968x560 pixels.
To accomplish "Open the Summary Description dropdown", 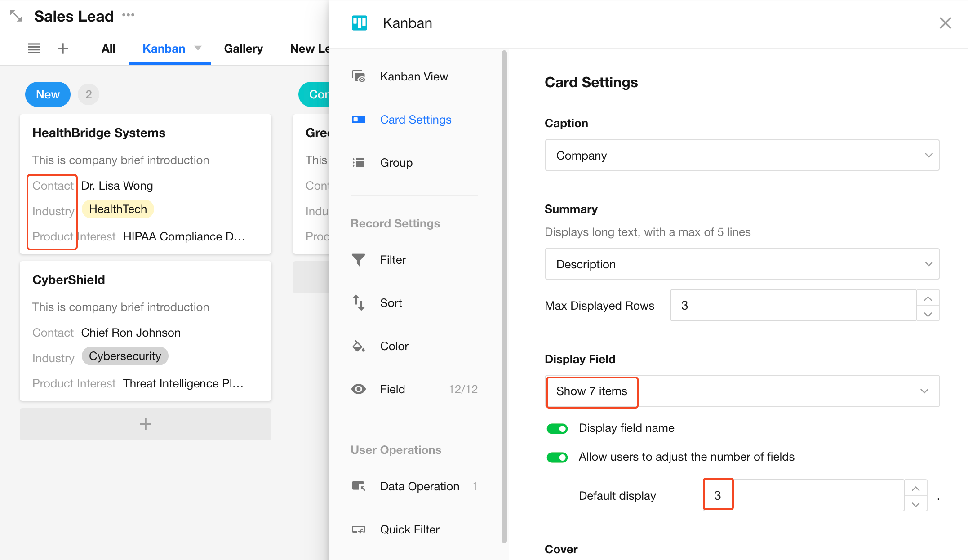I will click(x=742, y=264).
